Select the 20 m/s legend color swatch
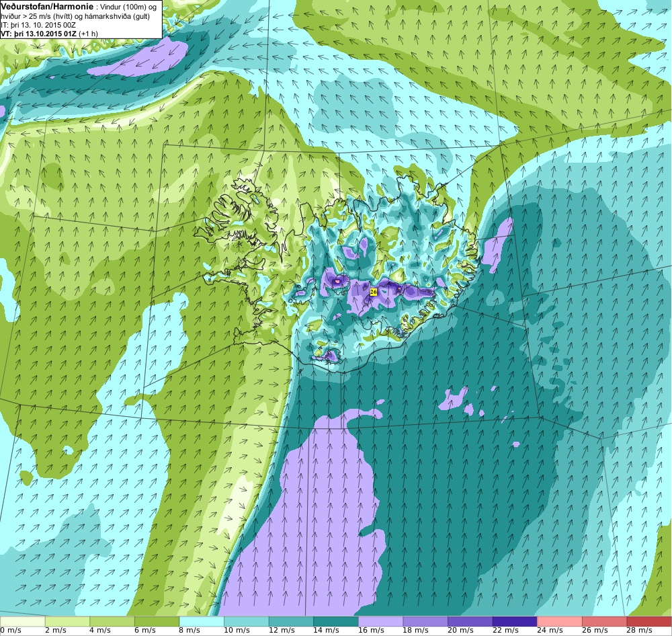This screenshot has height=636, width=672. pos(470,621)
